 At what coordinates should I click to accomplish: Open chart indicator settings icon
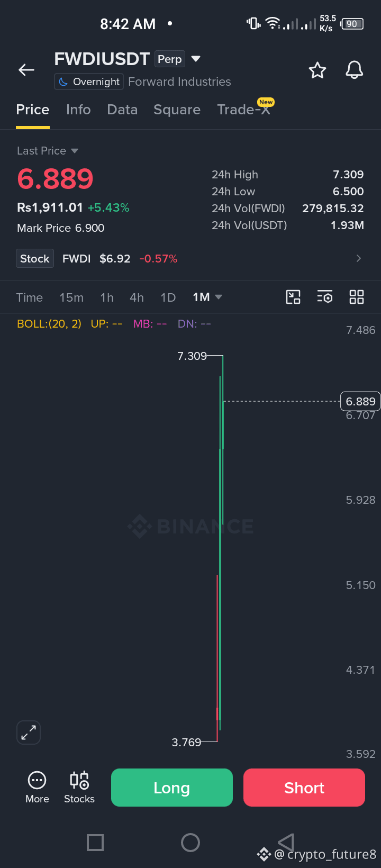coord(325,297)
